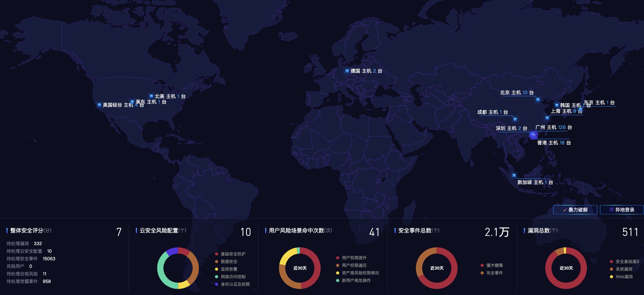Click the user risk hit count 41
644x295 pixels.
tap(374, 232)
